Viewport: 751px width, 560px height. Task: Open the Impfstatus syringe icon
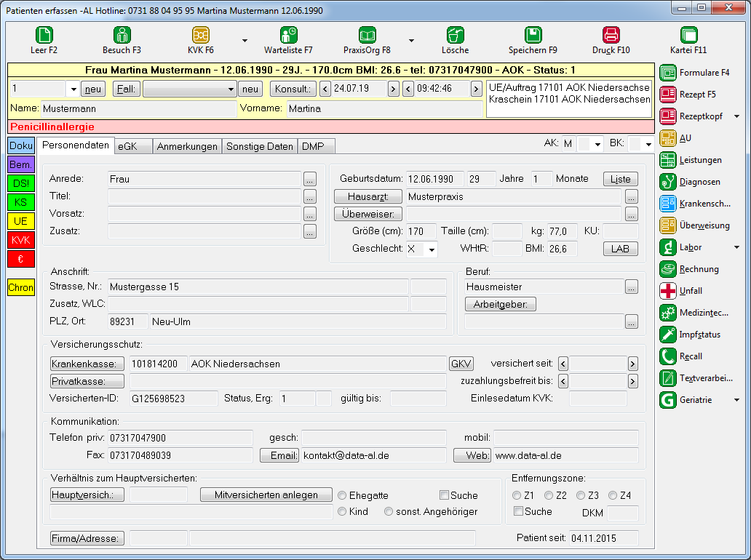667,335
